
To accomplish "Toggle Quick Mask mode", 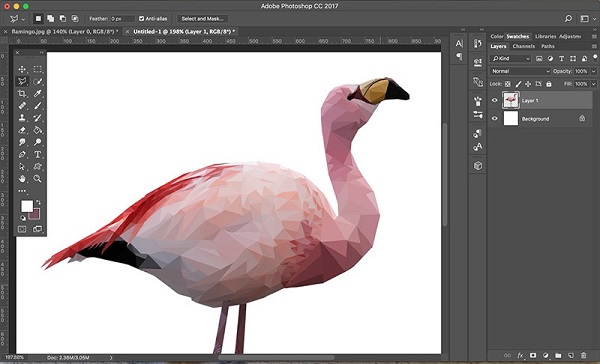I will 22,229.
